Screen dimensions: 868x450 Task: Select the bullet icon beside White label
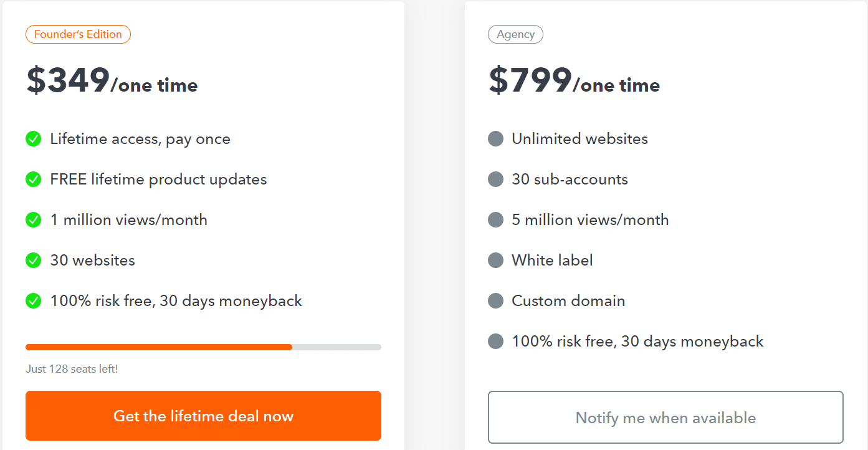(495, 260)
